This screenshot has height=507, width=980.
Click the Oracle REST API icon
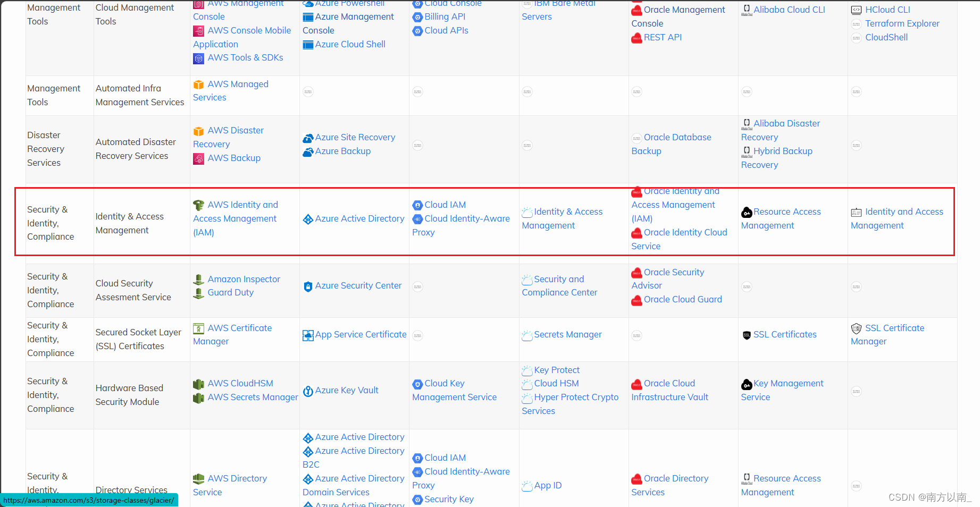[636, 38]
